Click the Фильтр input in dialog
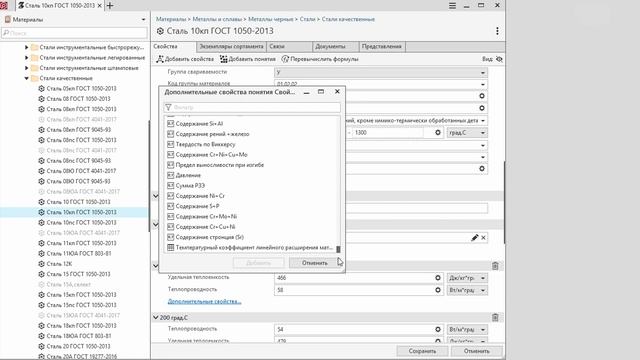The height and width of the screenshot is (360, 640). point(252,107)
